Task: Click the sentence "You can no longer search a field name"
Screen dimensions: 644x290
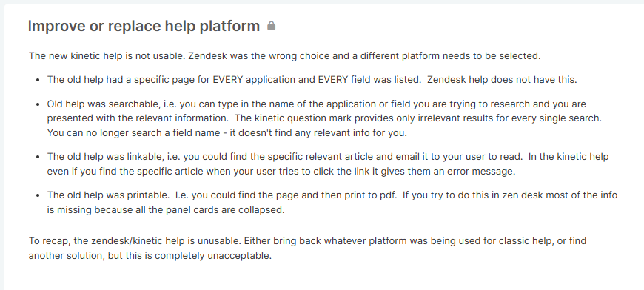Action: point(227,133)
